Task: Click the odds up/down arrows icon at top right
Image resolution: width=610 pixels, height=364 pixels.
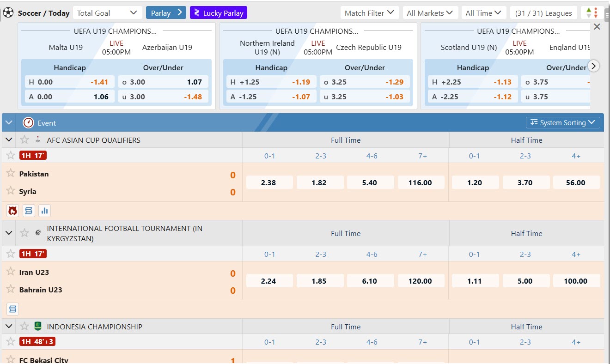Action: [x=589, y=13]
